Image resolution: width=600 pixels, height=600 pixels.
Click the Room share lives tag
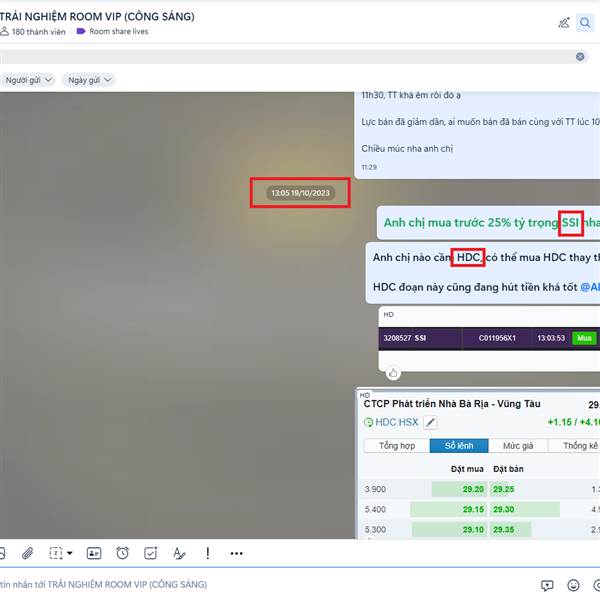[x=112, y=31]
